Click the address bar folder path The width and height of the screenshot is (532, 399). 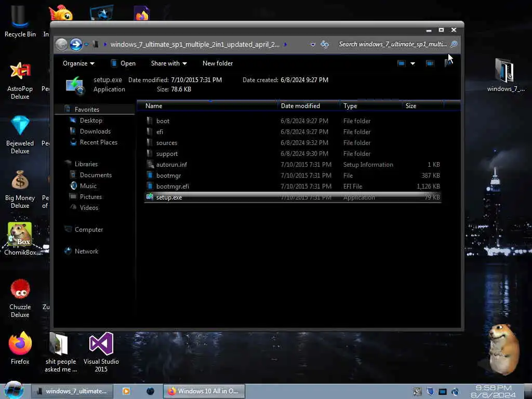[195, 45]
